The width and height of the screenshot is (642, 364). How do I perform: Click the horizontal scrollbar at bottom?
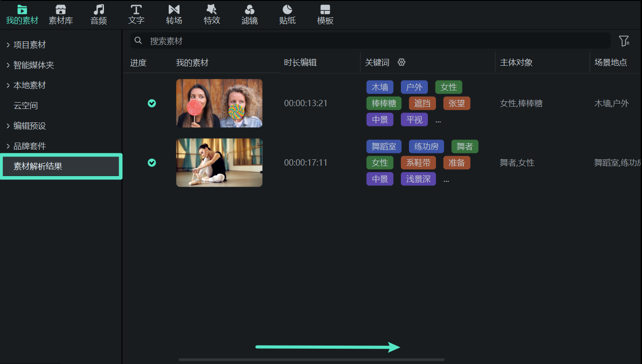coord(311,360)
